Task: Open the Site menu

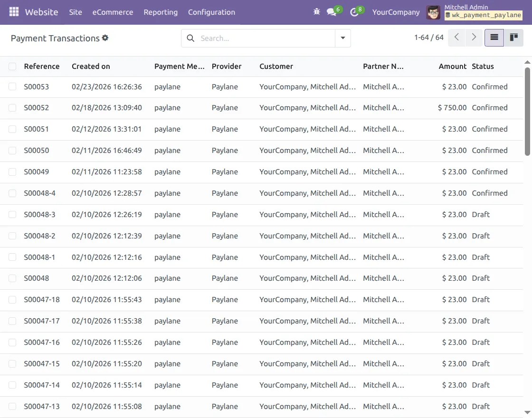Action: [x=75, y=12]
